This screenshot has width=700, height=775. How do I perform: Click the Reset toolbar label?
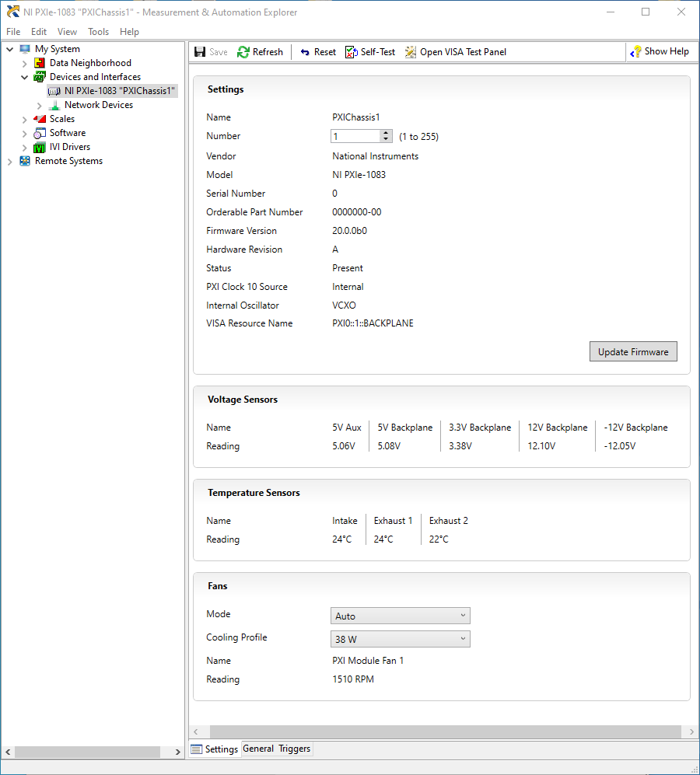pos(324,52)
